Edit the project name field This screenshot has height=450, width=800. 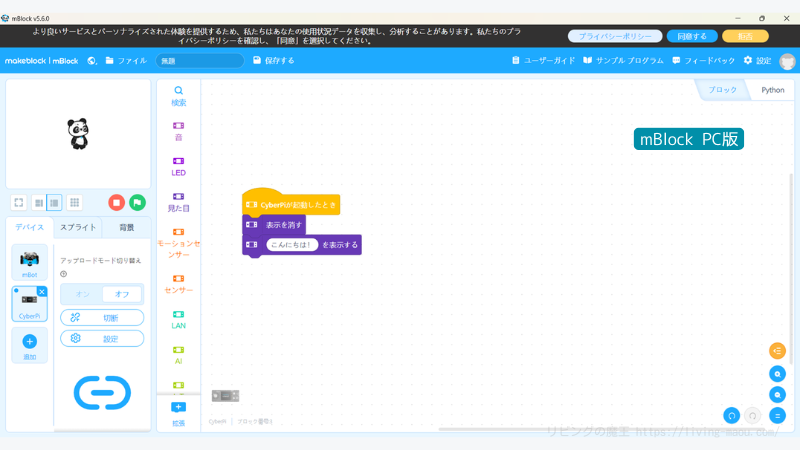(199, 61)
